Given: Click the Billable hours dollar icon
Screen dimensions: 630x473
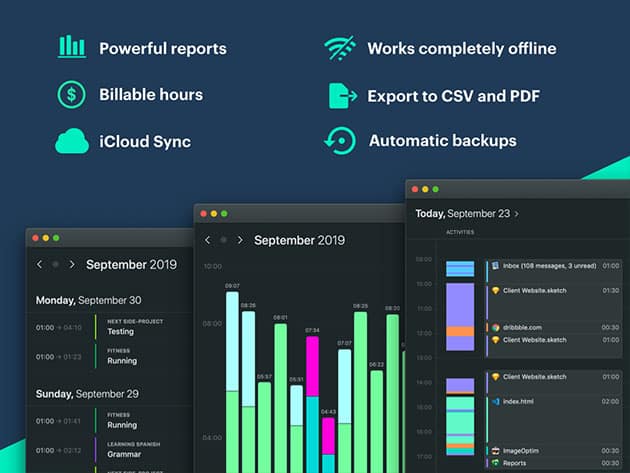Looking at the screenshot, I should tap(72, 95).
